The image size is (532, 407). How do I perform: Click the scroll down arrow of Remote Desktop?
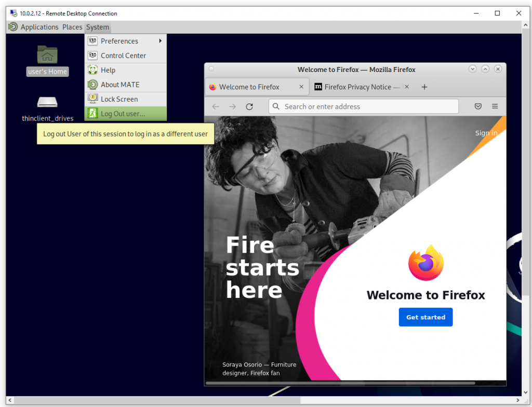526,392
